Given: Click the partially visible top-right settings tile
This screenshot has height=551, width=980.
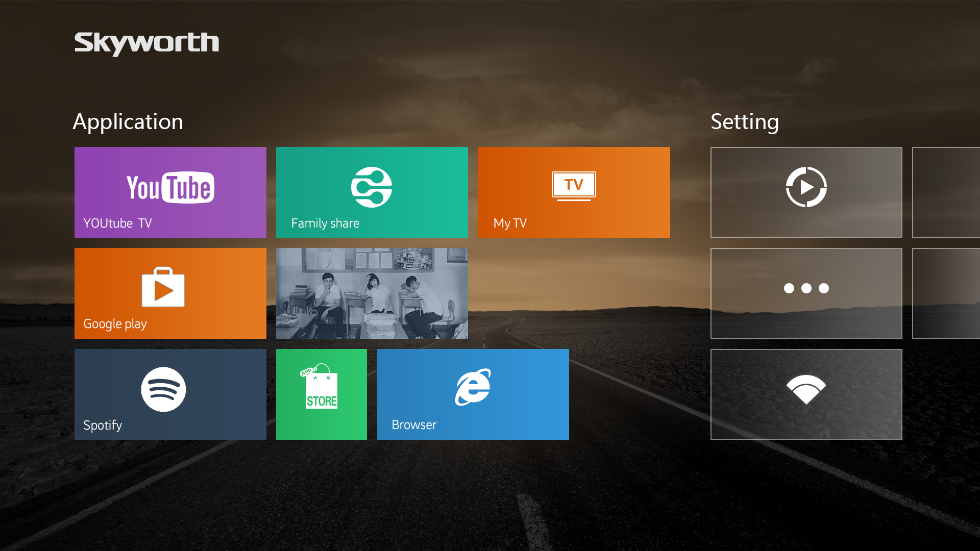Looking at the screenshot, I should click(946, 192).
